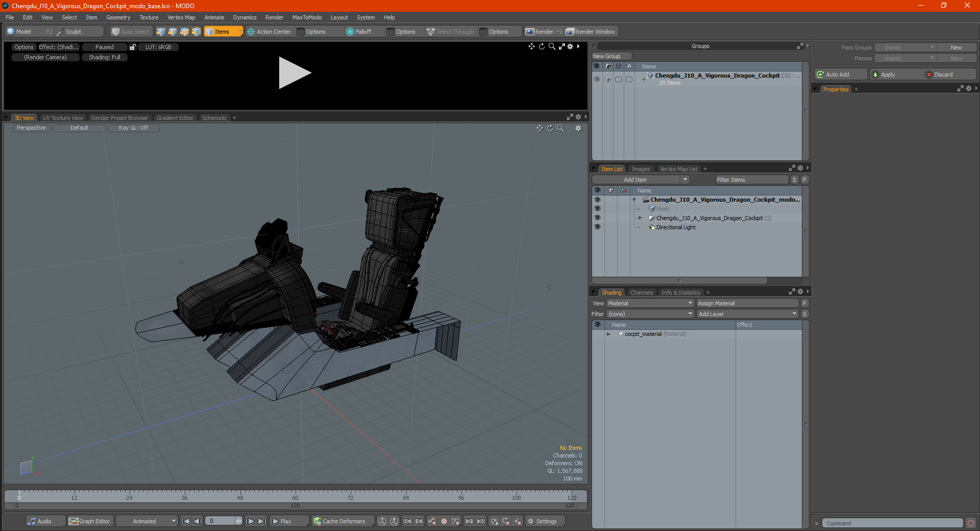Open preview pane gear settings
Image resolution: width=980 pixels, height=531 pixels.
click(x=570, y=46)
